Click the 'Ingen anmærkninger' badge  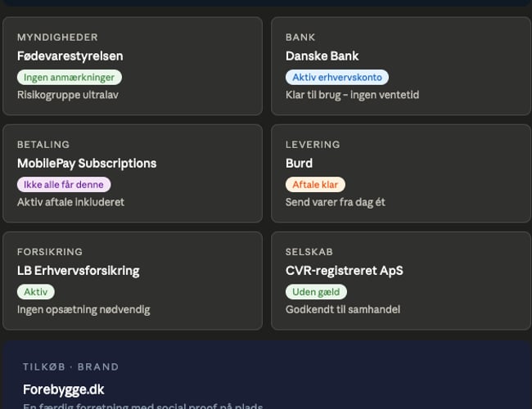70,78
